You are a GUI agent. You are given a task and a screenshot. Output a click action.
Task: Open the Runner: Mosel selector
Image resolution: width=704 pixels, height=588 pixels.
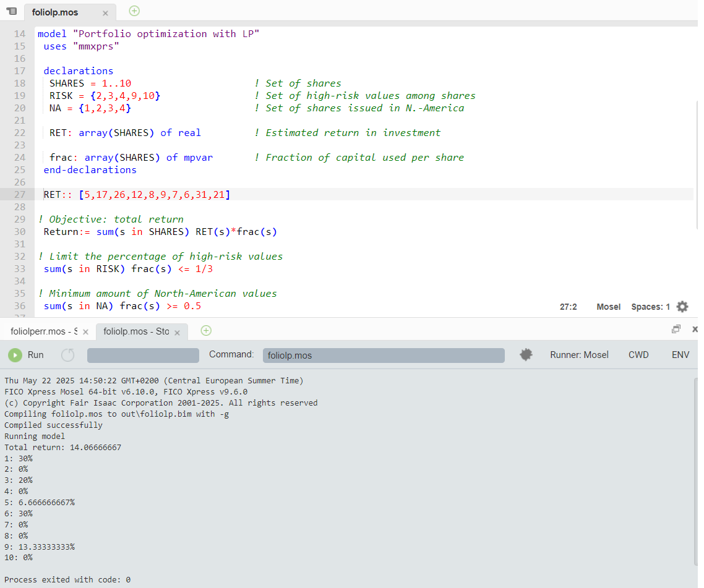[579, 355]
